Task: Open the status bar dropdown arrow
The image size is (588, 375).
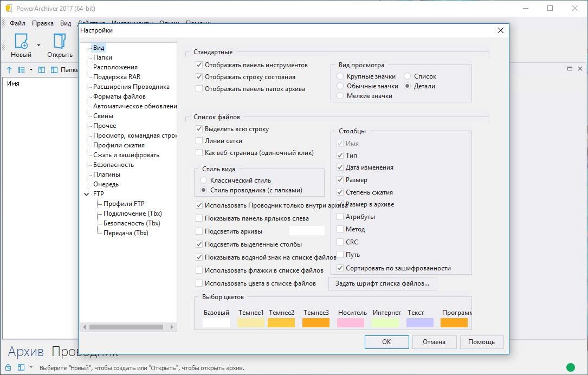Action: (x=31, y=367)
